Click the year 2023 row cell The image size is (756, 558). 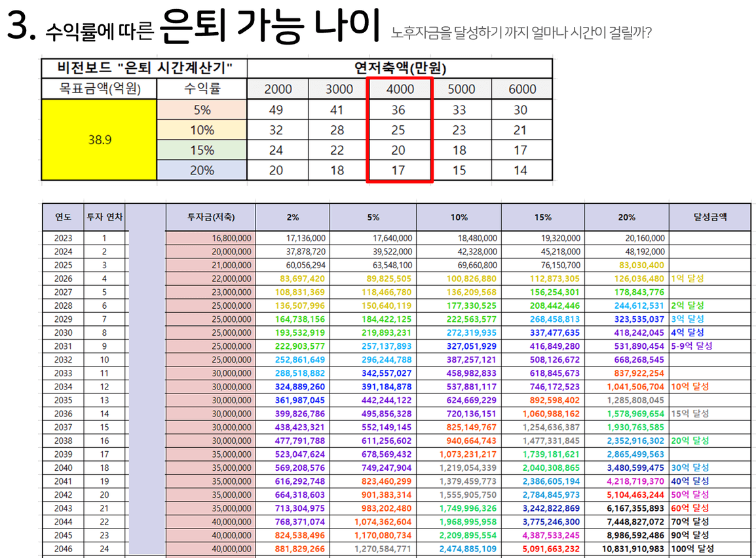pyautogui.click(x=63, y=239)
